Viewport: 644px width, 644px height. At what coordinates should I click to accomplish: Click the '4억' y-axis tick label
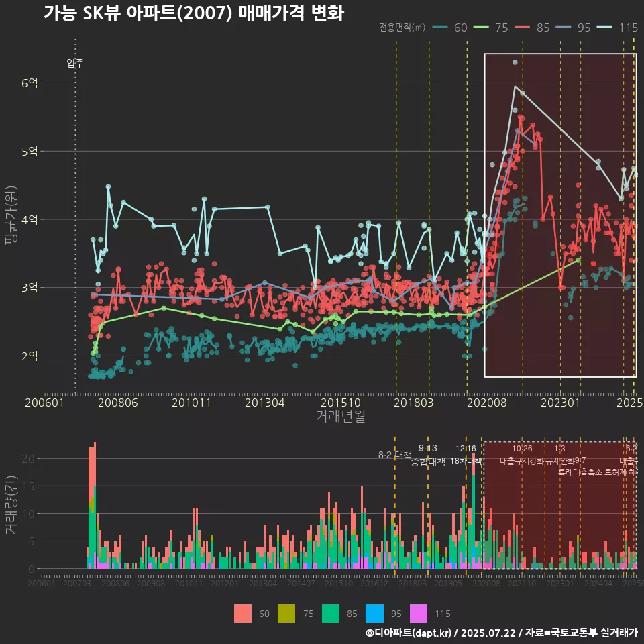pyautogui.click(x=30, y=219)
